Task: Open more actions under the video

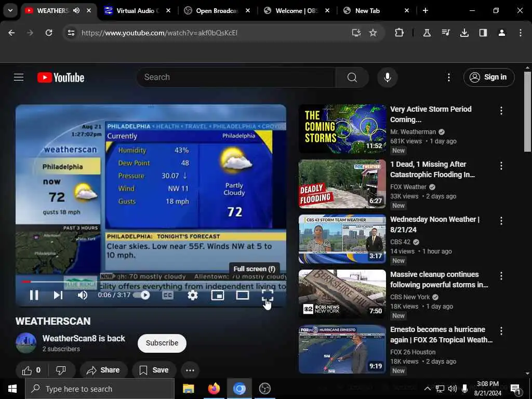Action: pos(190,370)
